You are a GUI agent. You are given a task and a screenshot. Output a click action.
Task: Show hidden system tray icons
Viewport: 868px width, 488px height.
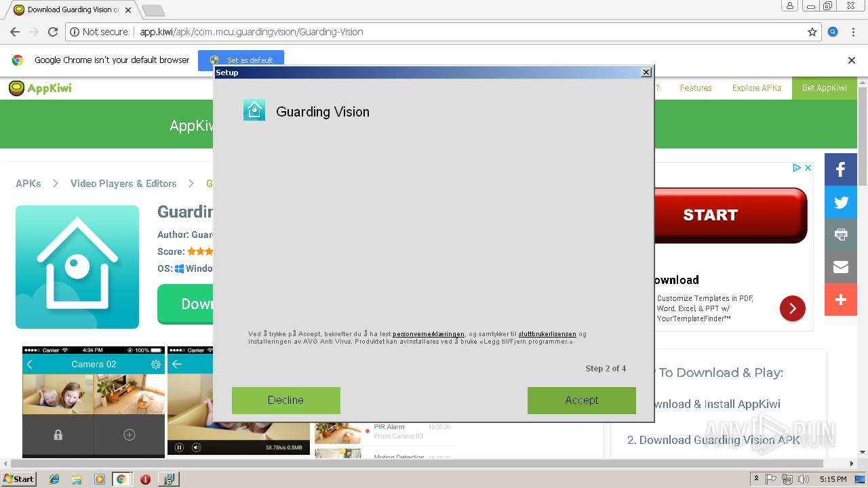(x=757, y=479)
